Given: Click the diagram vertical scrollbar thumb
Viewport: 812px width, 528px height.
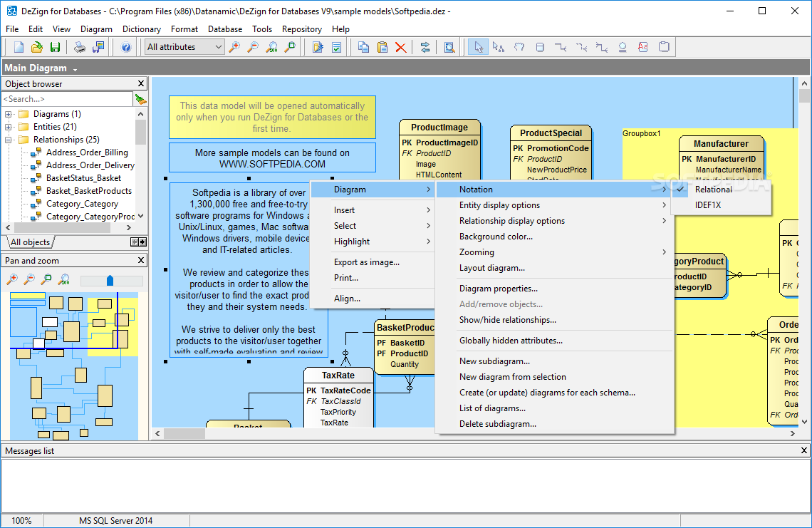Looking at the screenshot, I should click(x=804, y=96).
